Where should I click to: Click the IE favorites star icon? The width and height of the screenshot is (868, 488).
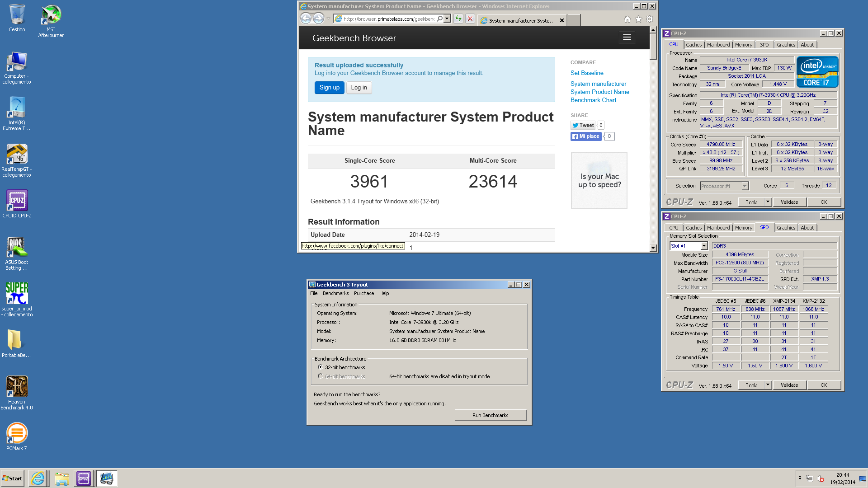coord(638,19)
